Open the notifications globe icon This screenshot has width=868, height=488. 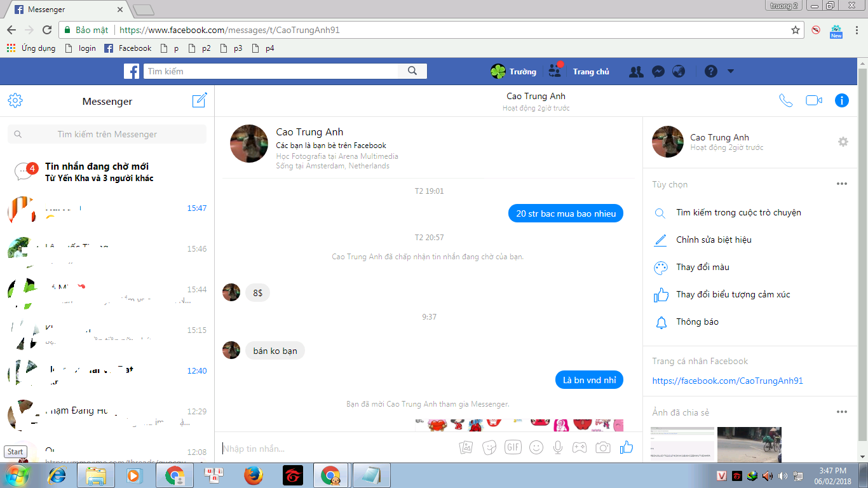[x=679, y=72]
